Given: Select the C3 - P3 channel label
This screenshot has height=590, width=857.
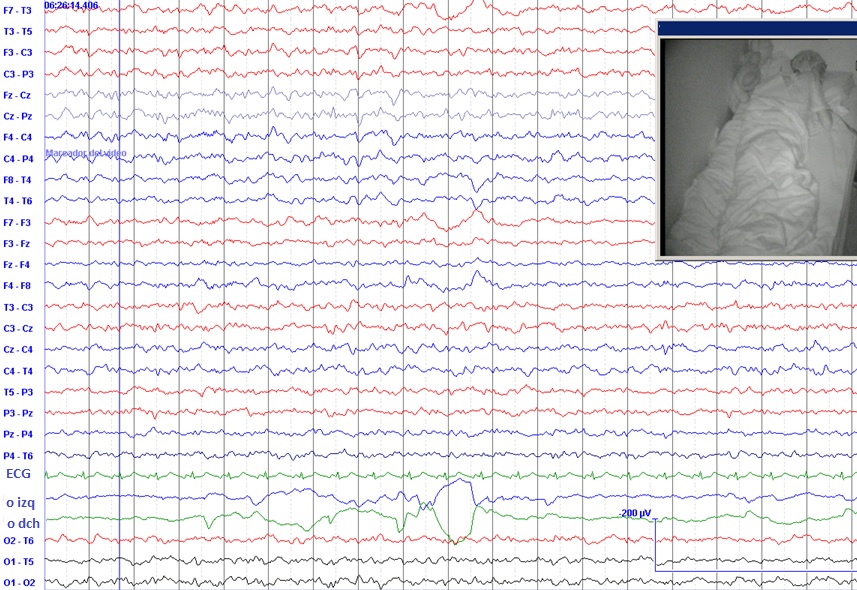Looking at the screenshot, I should [17, 74].
